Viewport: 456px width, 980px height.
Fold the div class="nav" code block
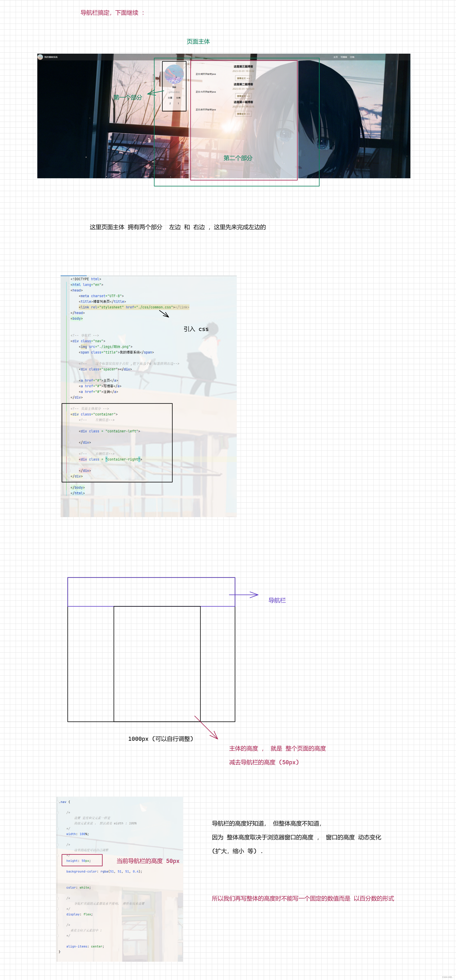(69, 341)
